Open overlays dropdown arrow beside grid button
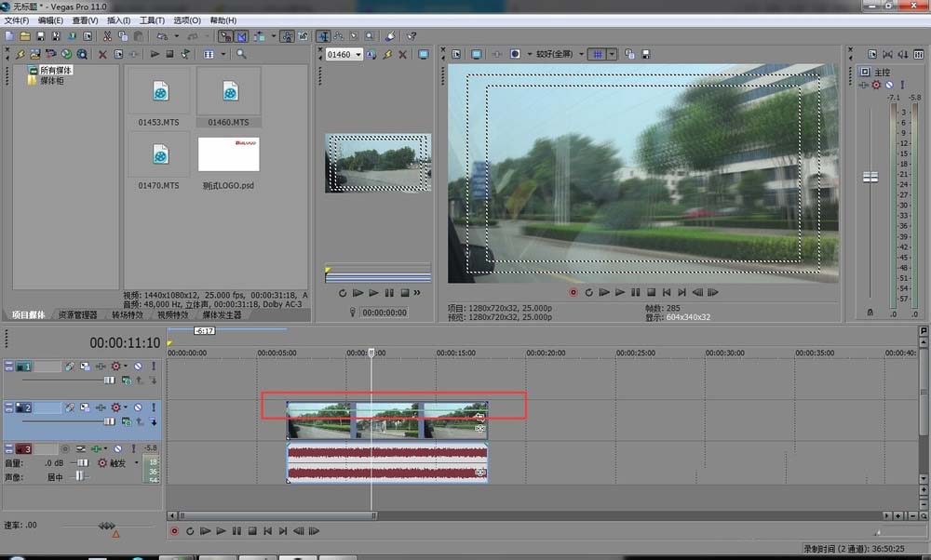931x560 pixels. (613, 54)
